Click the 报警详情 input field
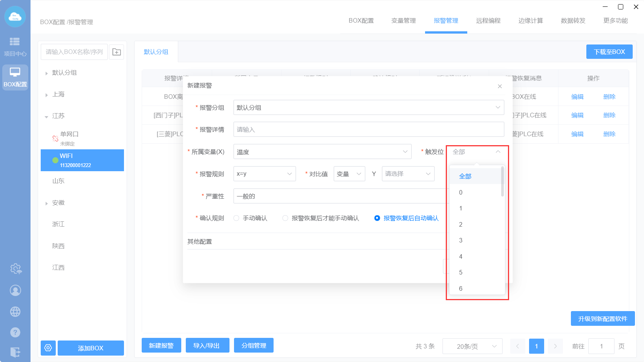 pos(369,130)
